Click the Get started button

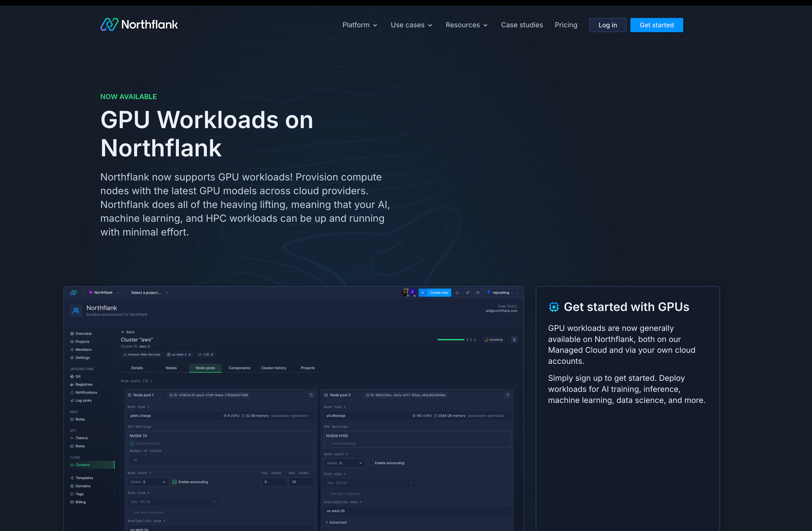coord(656,25)
